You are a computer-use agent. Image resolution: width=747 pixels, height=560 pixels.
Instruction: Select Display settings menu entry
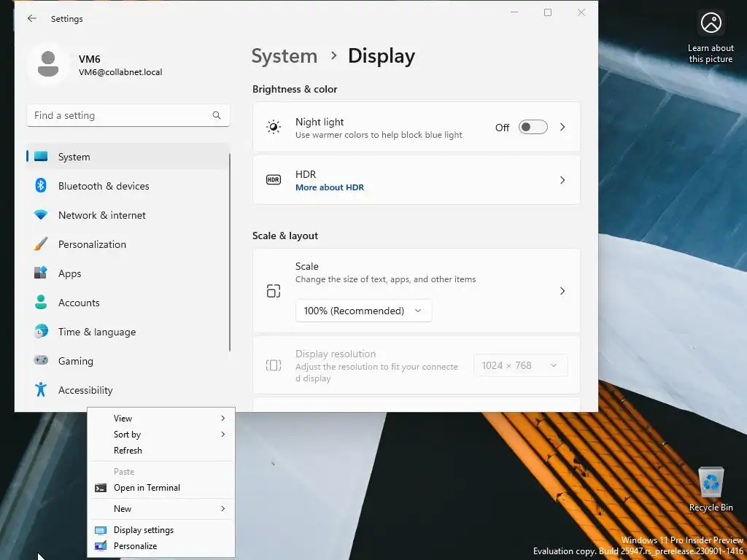click(161, 530)
